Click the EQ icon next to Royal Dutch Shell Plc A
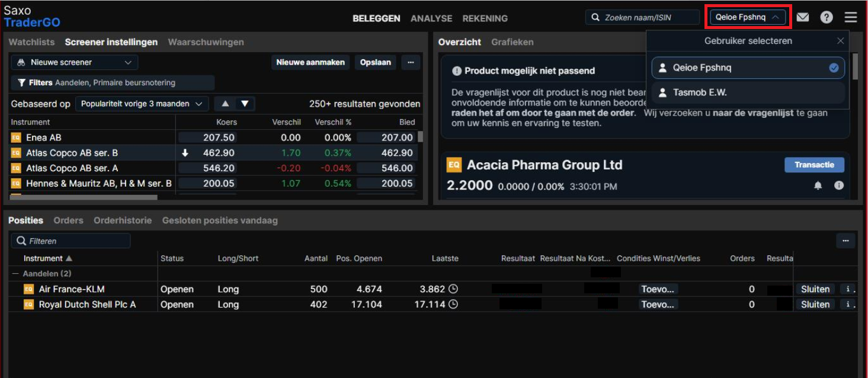Screen dimensions: 868x378 pos(28,305)
